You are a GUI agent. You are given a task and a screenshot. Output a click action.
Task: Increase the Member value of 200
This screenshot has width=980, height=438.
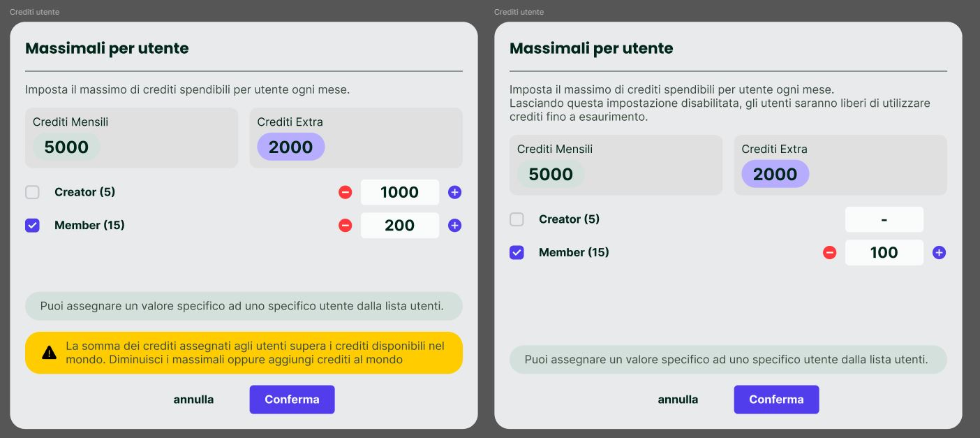click(x=454, y=226)
